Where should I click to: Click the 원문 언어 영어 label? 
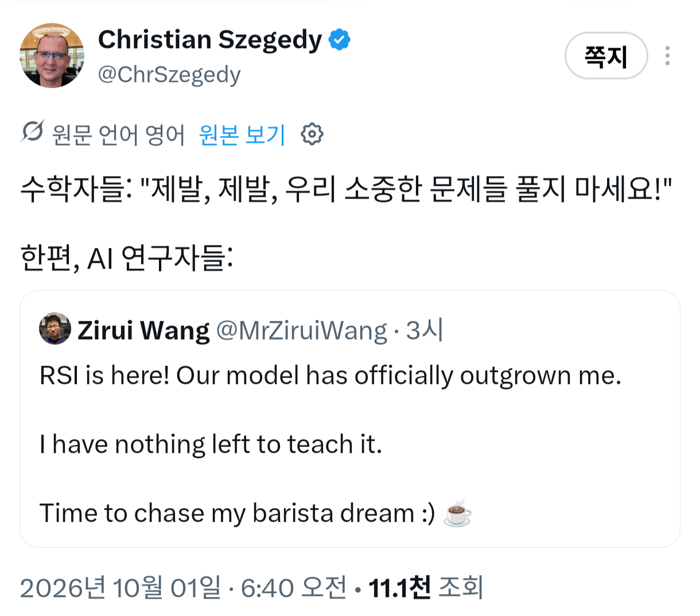click(119, 135)
